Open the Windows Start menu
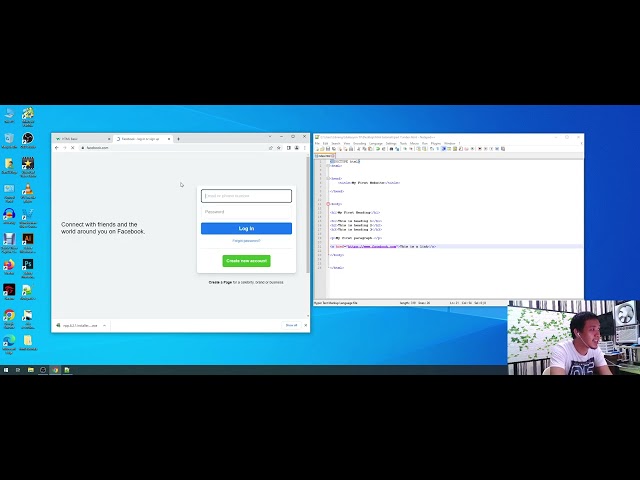 [x=6, y=370]
